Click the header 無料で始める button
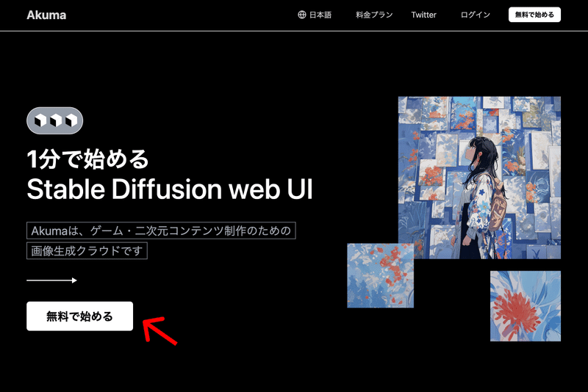This screenshot has width=588, height=392. 534,15
